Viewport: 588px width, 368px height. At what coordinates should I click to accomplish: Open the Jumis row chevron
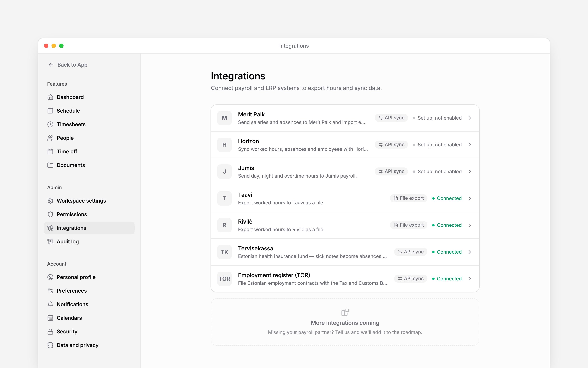tap(470, 172)
